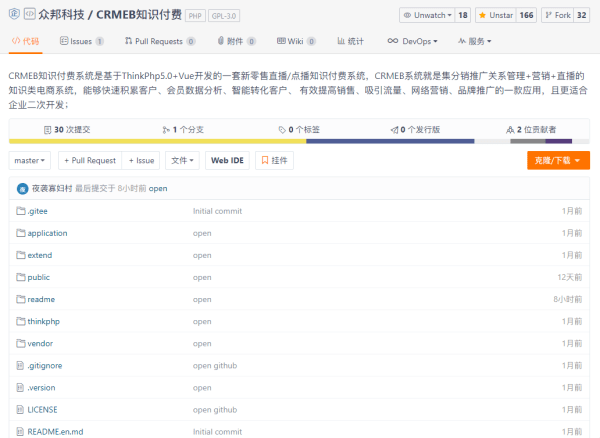The image size is (600, 438).
Task: Click the + Pull Request button
Action: pyautogui.click(x=90, y=160)
